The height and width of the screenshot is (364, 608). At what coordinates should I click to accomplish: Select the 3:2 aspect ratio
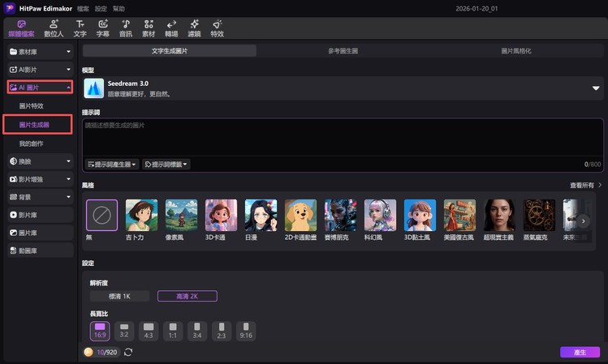124,331
